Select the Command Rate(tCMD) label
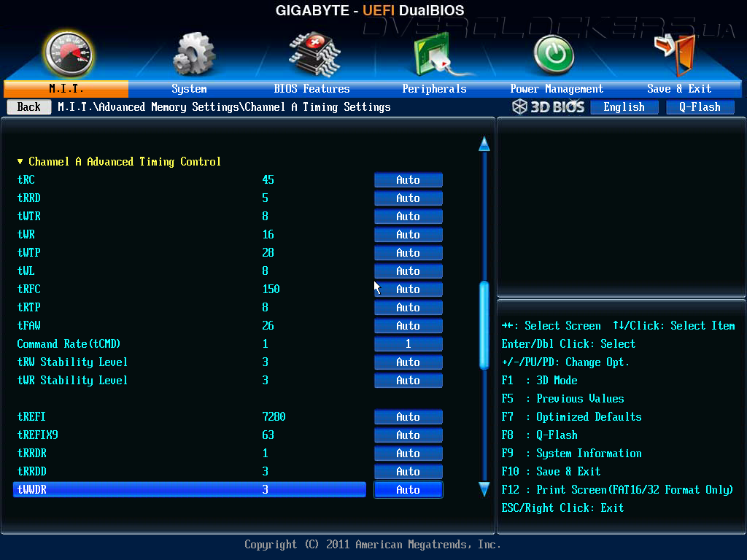The height and width of the screenshot is (560, 747). coord(69,344)
